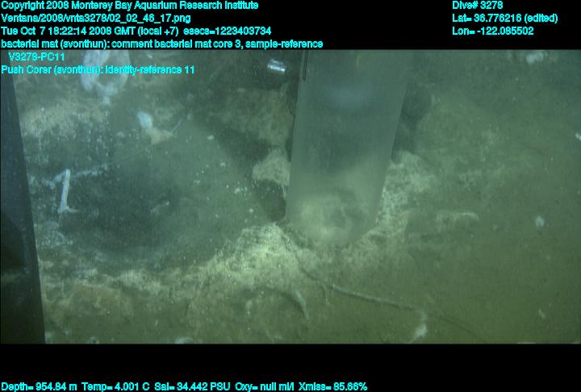The image size is (581, 392).
Task: Click the Push Corer identity-reference annotation
Action: pos(98,70)
